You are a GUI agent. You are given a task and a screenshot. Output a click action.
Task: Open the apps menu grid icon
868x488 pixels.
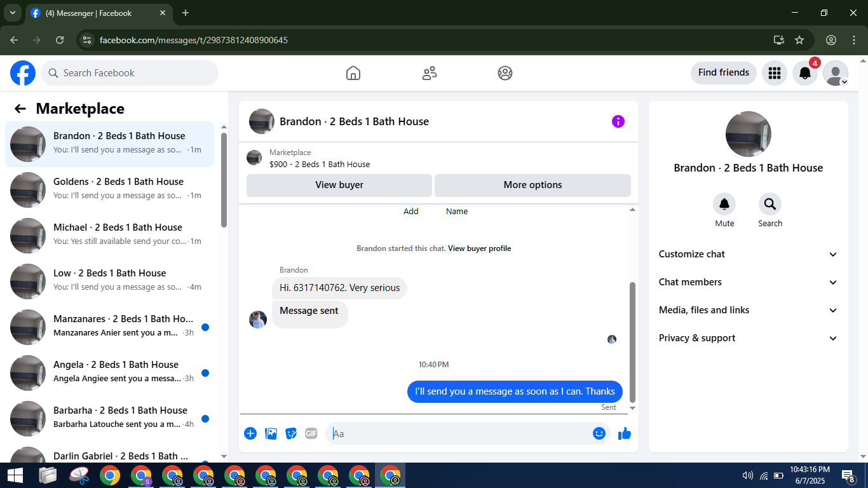pos(774,73)
